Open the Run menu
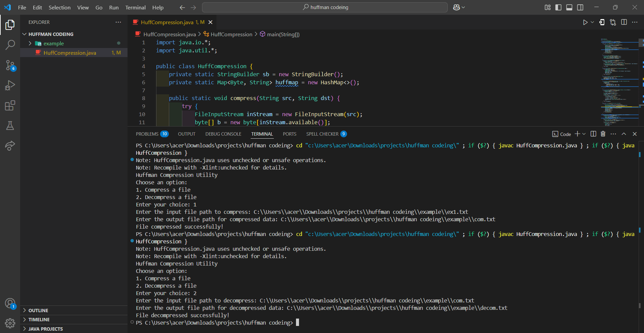The width and height of the screenshot is (644, 333). coord(114,7)
